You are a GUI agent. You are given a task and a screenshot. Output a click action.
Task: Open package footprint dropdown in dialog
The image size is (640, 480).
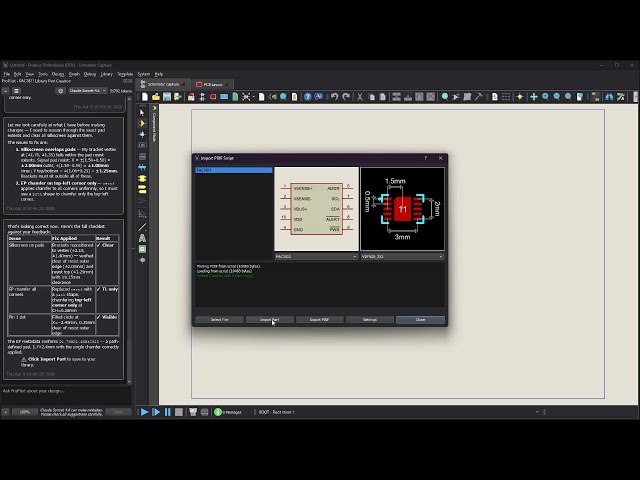[x=402, y=256]
